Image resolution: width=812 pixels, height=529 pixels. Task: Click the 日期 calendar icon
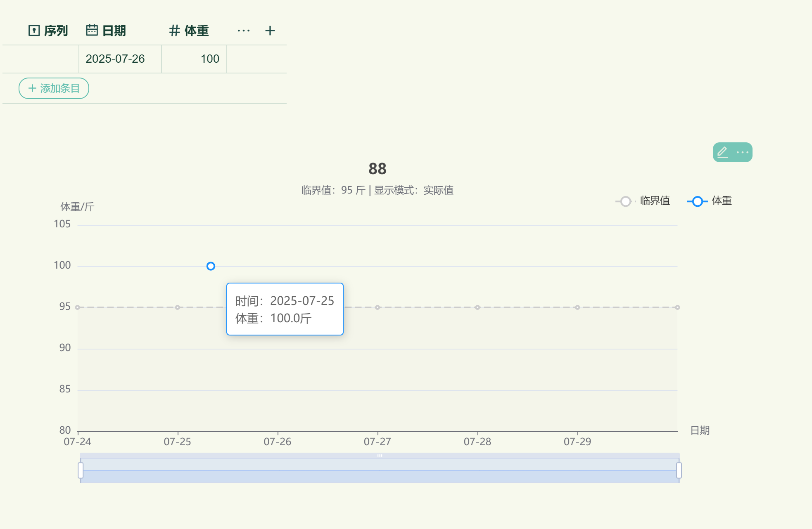[x=92, y=30]
